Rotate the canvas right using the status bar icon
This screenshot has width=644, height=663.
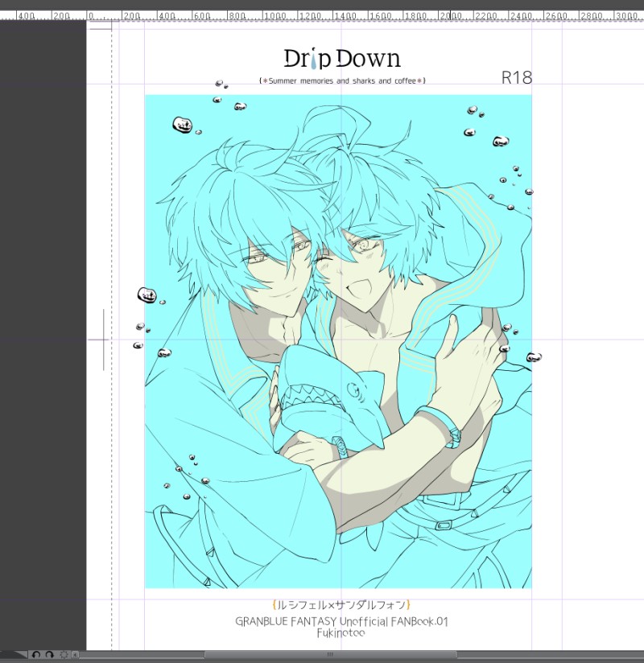click(x=49, y=654)
